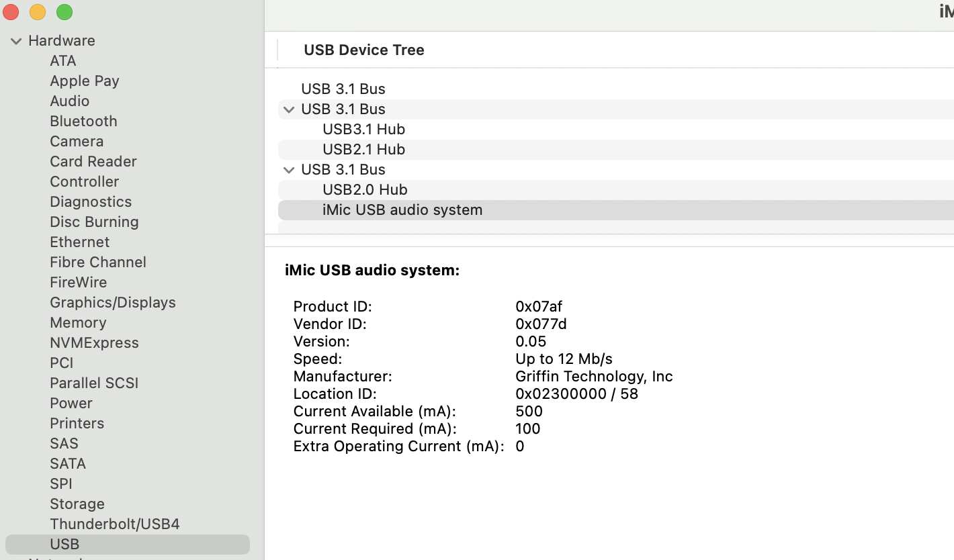Select Parallel SCSI in the sidebar
This screenshot has width=954, height=560.
coord(94,383)
